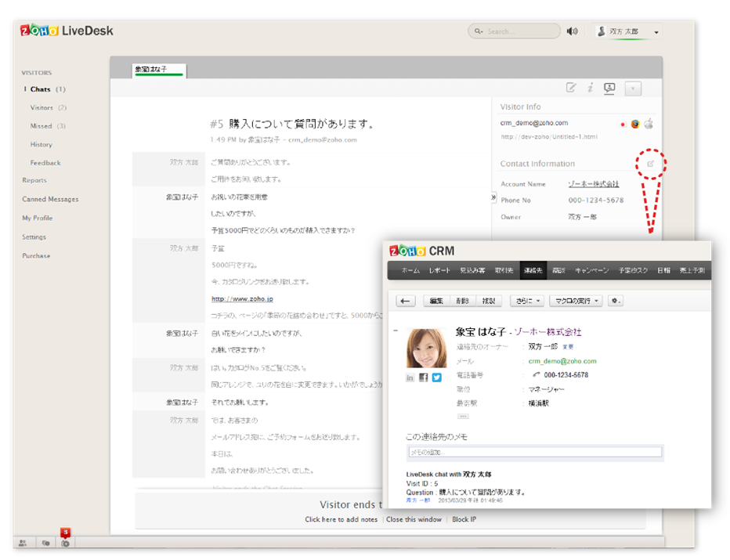The height and width of the screenshot is (560, 730).
Task: Expand the マクロの実行 dropdown
Action: pyautogui.click(x=576, y=301)
